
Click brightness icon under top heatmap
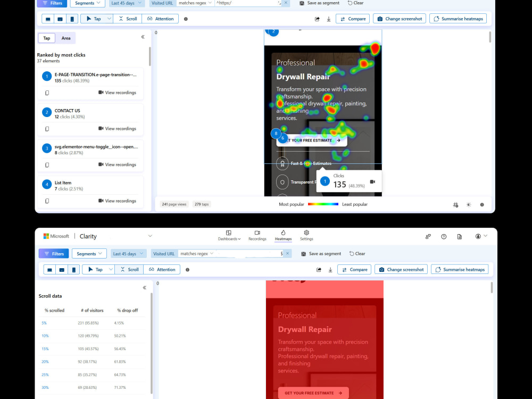tap(469, 205)
